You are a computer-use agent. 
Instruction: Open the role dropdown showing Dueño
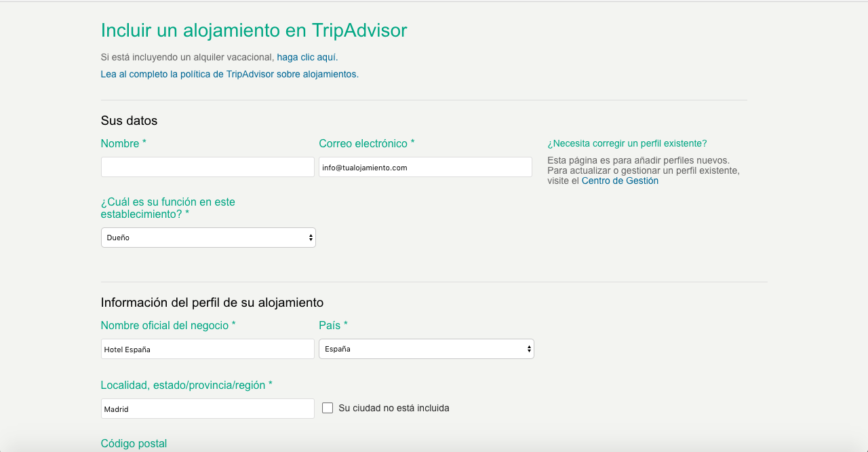pyautogui.click(x=208, y=238)
